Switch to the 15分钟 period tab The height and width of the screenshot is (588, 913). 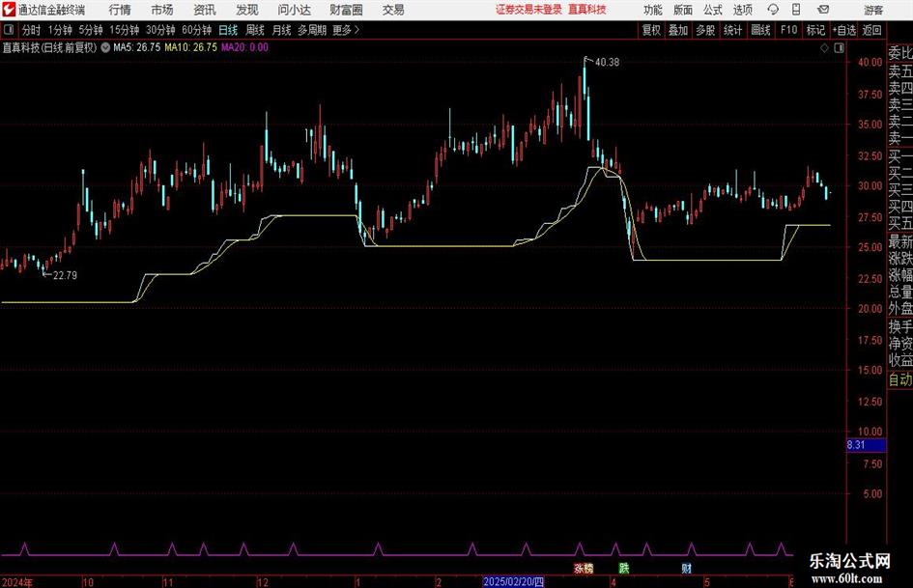pos(125,30)
